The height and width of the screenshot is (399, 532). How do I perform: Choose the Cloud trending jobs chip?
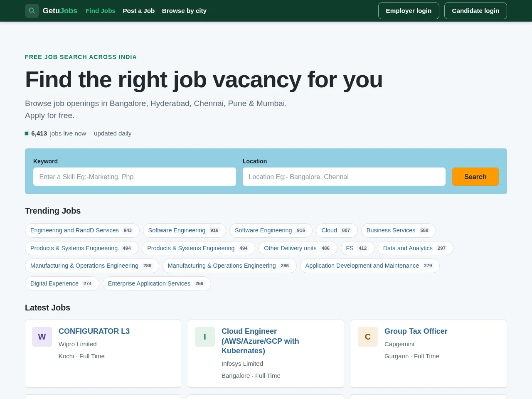pos(337,230)
